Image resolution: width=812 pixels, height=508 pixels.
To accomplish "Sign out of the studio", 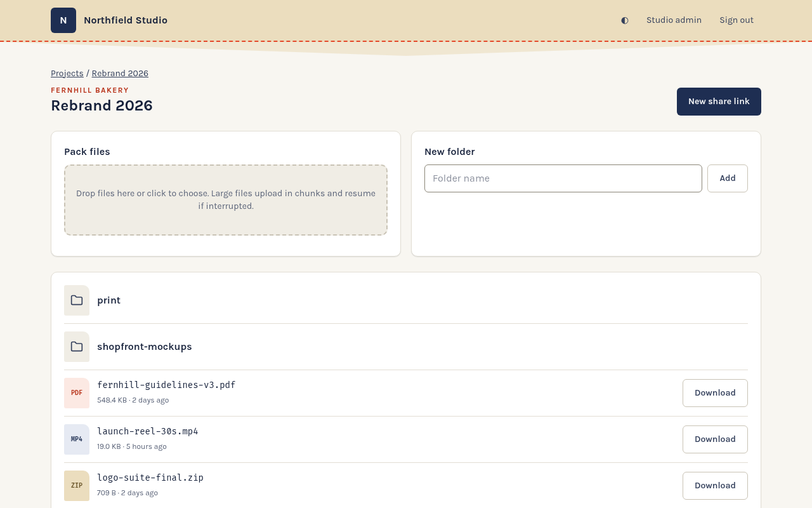I will pos(737,20).
